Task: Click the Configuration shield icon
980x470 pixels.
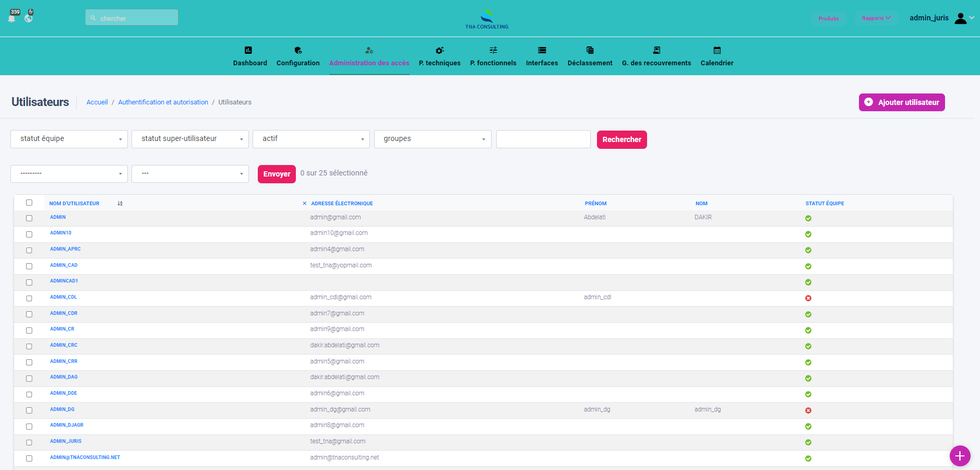Action: [x=298, y=51]
